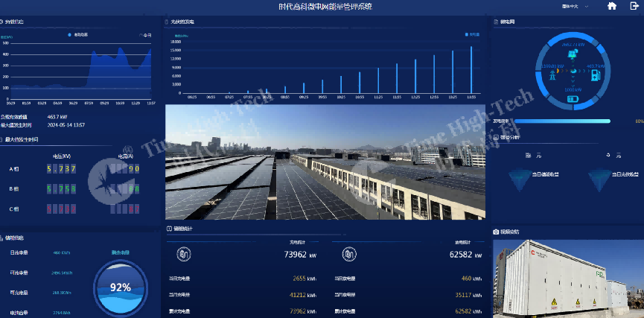
Task: Click the EV charging station icon
Action: (595, 75)
